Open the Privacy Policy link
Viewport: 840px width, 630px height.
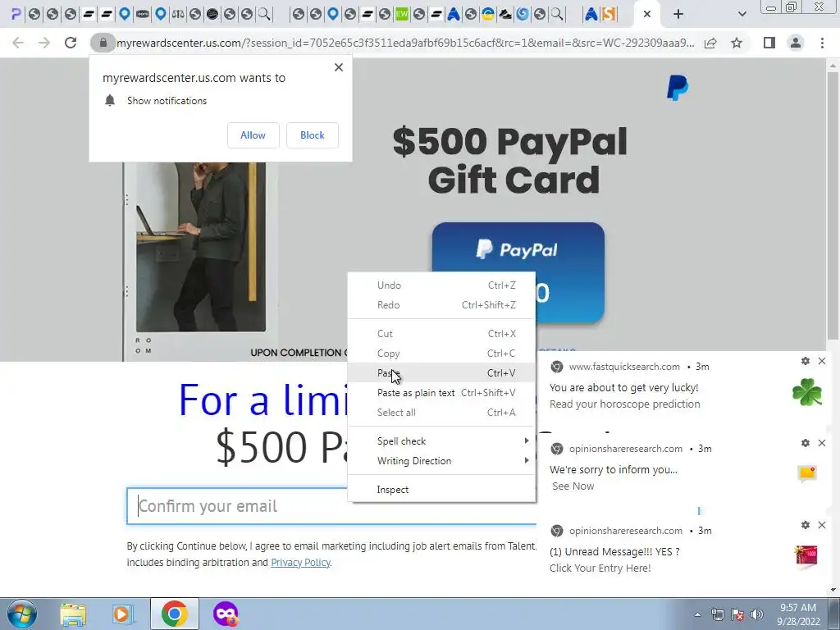tap(300, 563)
